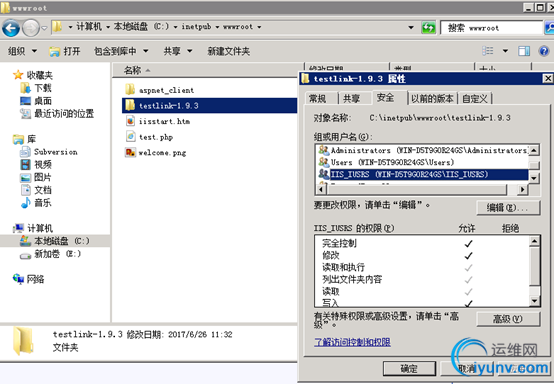Image resolution: width=554 pixels, height=384 pixels.
Task: Open the 组织 menu
Action: [x=22, y=51]
